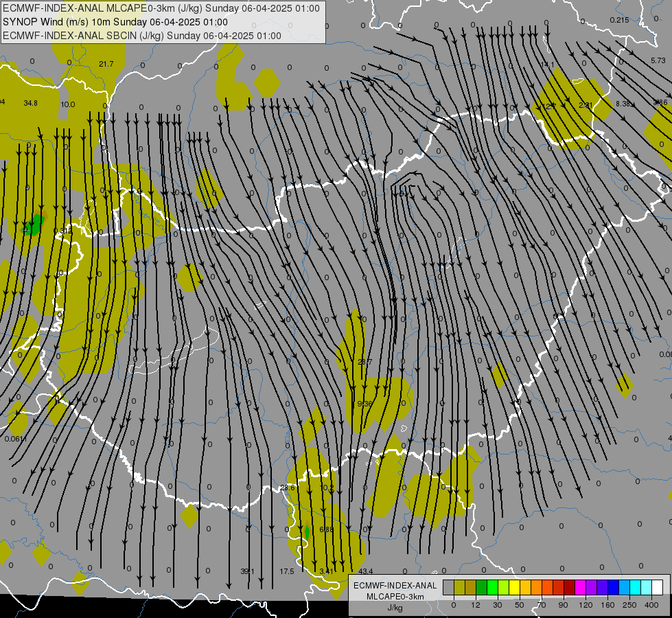Click the map value '34.8'

click(x=30, y=103)
